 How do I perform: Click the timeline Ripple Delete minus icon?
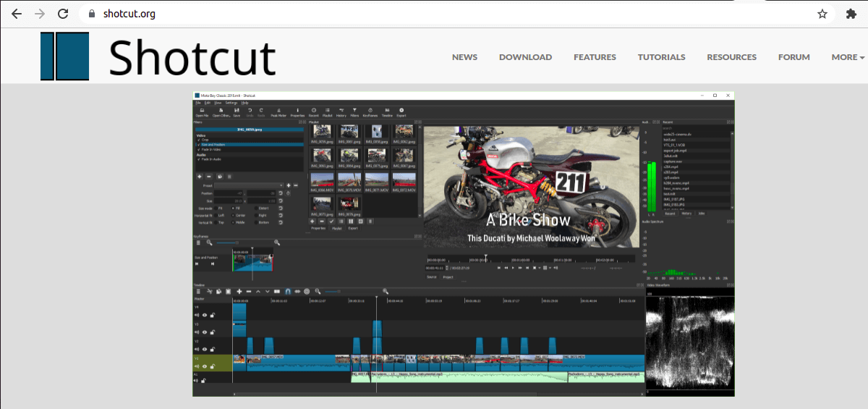click(249, 291)
